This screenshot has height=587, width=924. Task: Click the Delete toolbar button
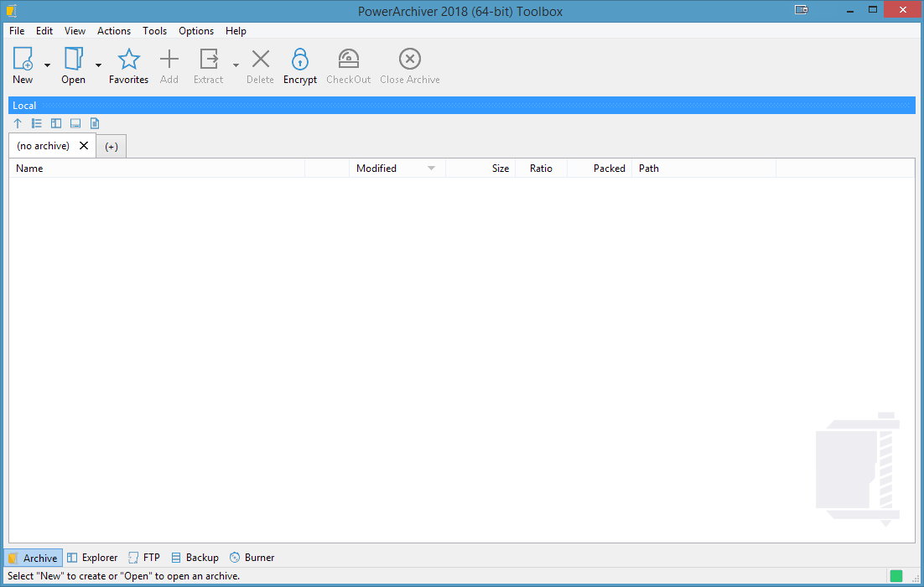pos(260,65)
